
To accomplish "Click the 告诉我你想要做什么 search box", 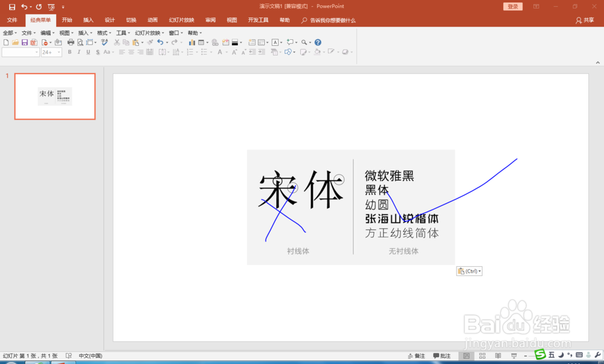I will coord(329,21).
